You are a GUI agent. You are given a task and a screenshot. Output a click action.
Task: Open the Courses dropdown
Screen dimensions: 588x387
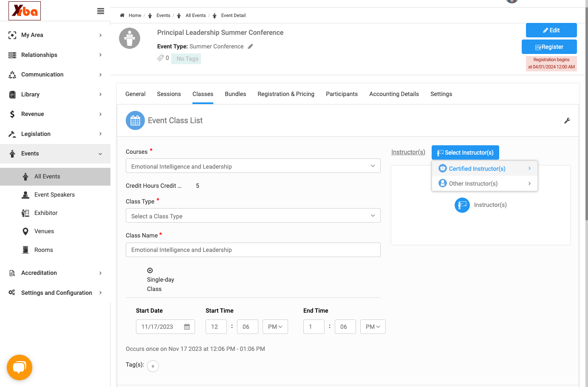click(x=253, y=166)
